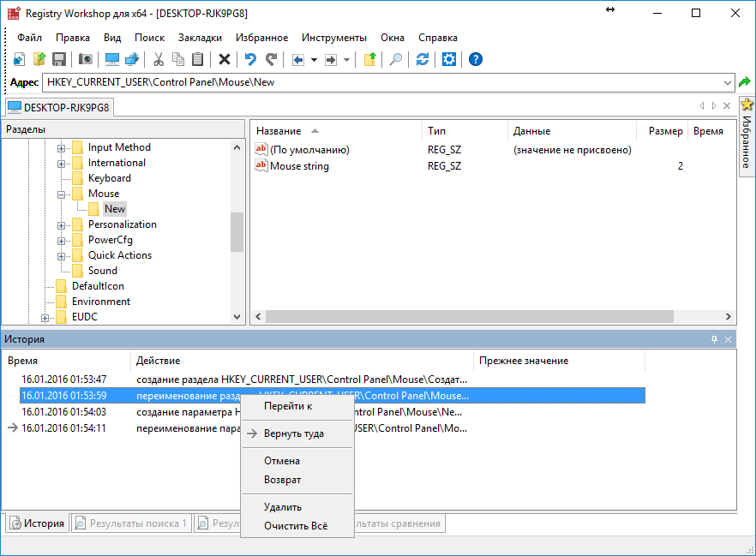Choose Удалить in context menu

297,507
